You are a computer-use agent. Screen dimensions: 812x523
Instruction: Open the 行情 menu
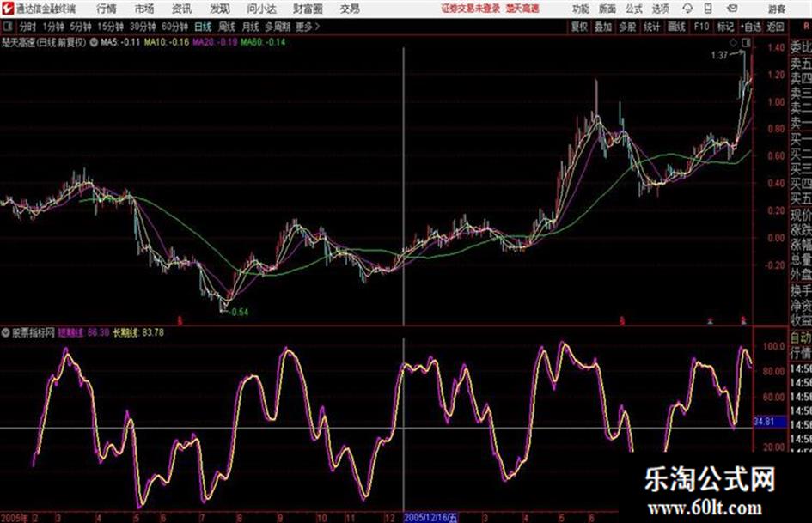pos(107,9)
